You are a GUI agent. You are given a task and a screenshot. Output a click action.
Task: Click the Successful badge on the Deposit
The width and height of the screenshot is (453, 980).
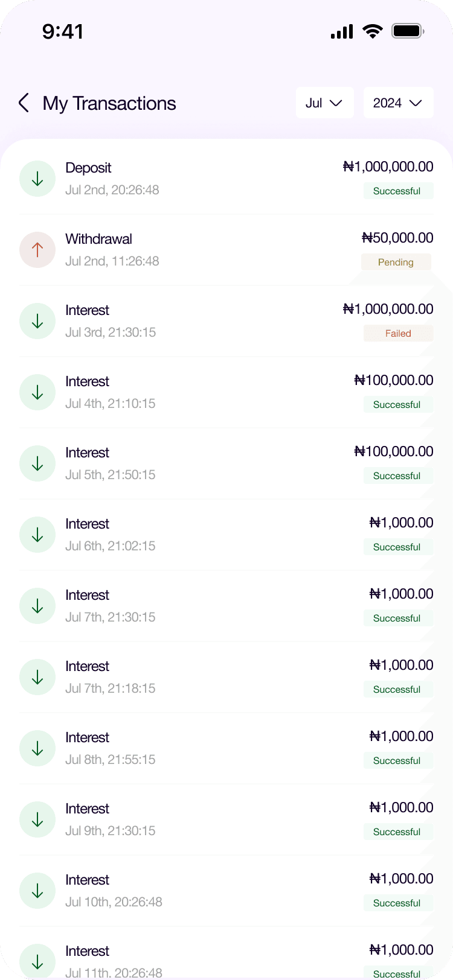coord(397,191)
